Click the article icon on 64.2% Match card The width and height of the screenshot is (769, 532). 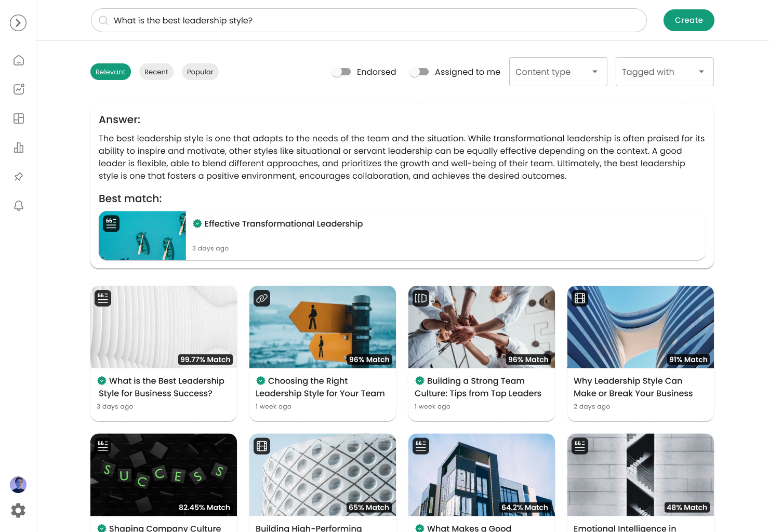pos(421,446)
